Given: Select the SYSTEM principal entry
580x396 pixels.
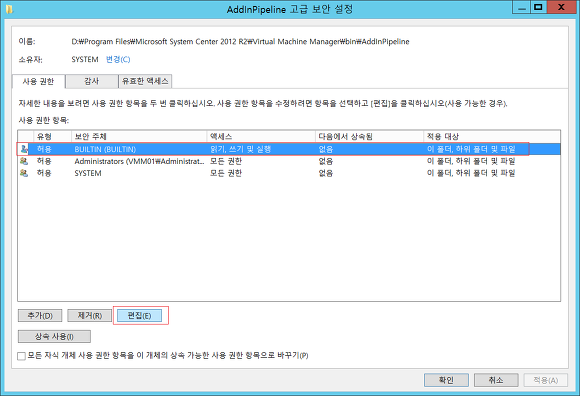Looking at the screenshot, I should click(x=88, y=173).
